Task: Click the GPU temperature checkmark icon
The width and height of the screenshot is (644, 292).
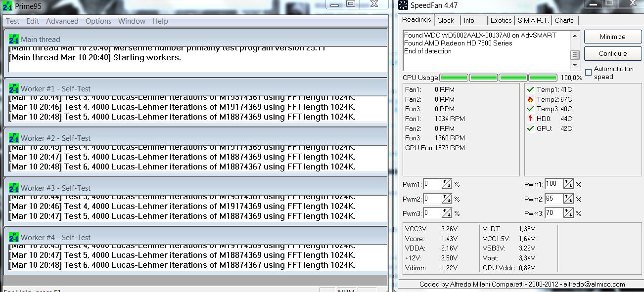Action: point(531,128)
